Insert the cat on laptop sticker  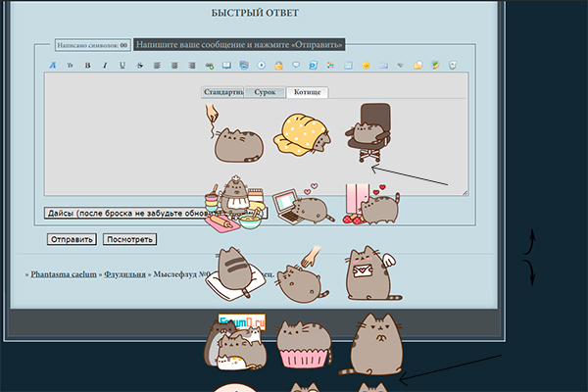(x=304, y=204)
